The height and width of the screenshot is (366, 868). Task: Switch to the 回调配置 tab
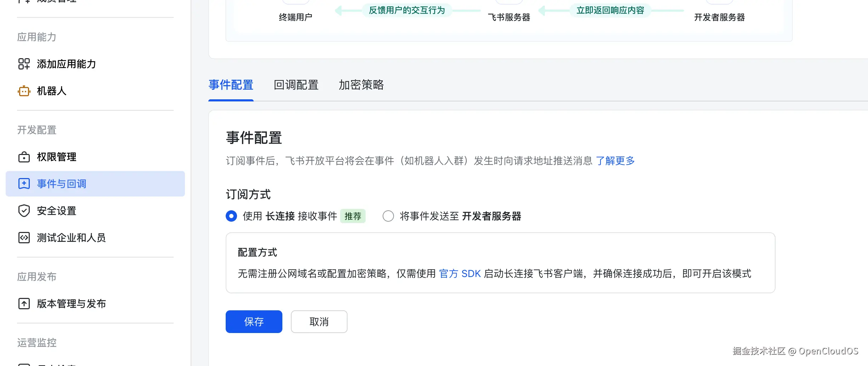click(296, 85)
